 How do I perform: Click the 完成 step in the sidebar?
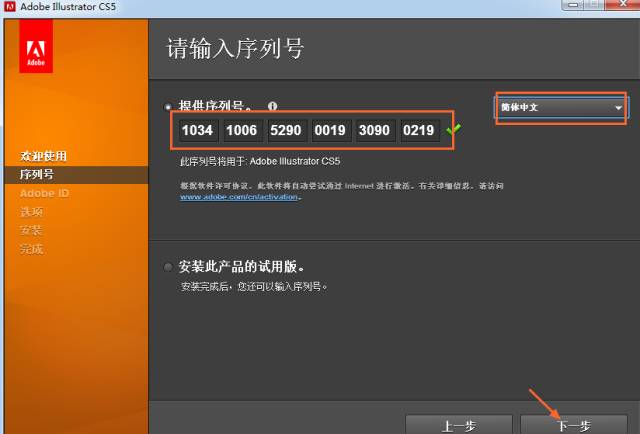31,249
